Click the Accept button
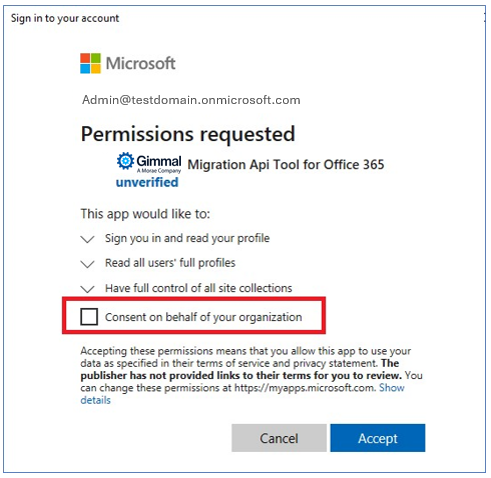The image size is (491, 478). 378,438
